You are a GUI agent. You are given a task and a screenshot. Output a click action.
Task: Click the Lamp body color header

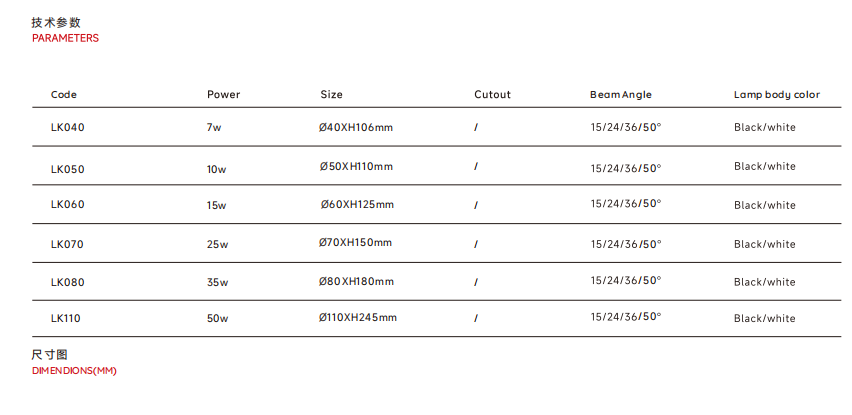point(776,95)
